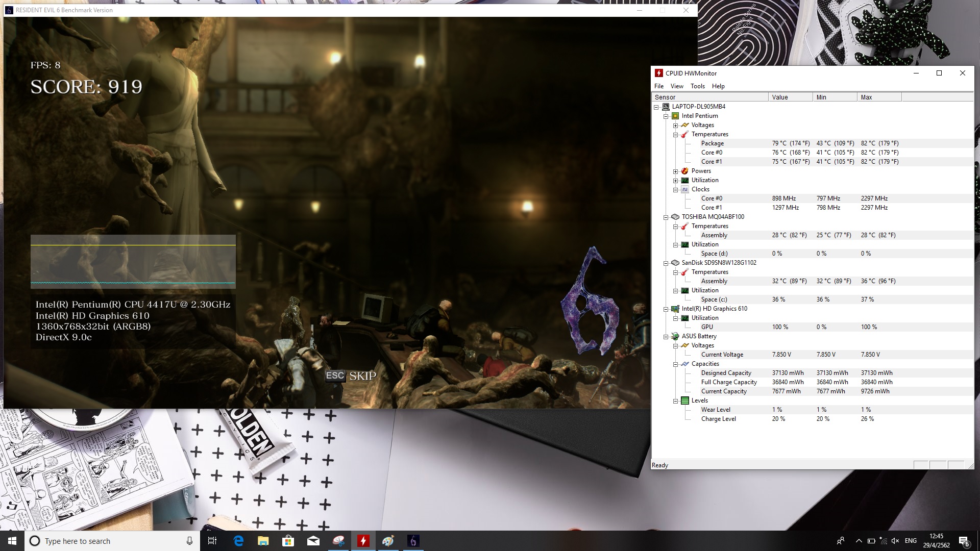The image size is (980, 551).
Task: Collapse Capacities under ASUS Battery
Action: (x=676, y=364)
